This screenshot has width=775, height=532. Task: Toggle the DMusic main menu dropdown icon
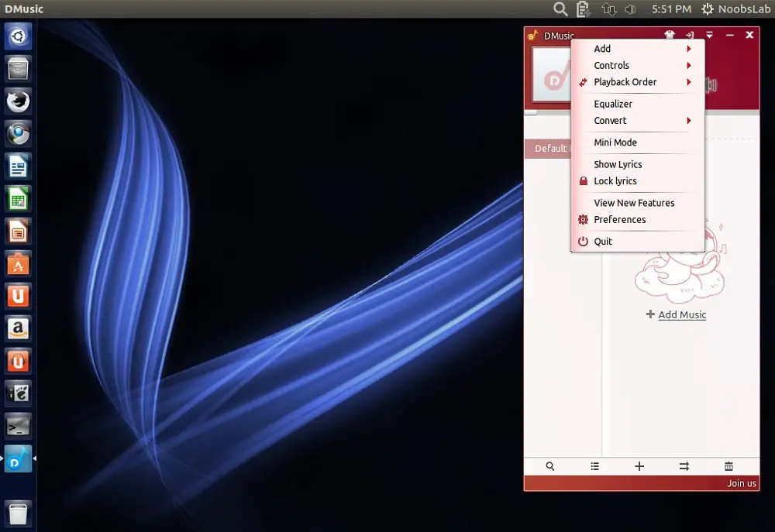(x=709, y=35)
